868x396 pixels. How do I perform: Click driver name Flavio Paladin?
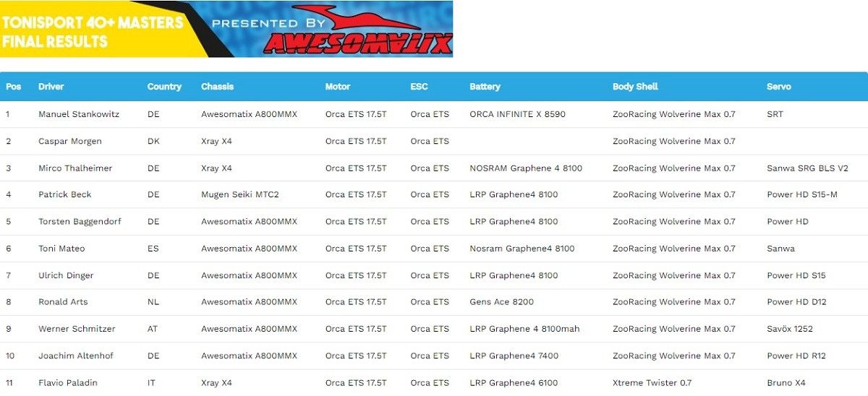[x=68, y=383]
